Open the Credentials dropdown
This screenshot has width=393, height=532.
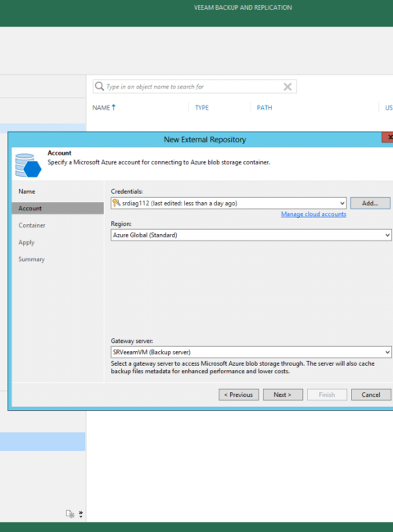click(x=228, y=203)
